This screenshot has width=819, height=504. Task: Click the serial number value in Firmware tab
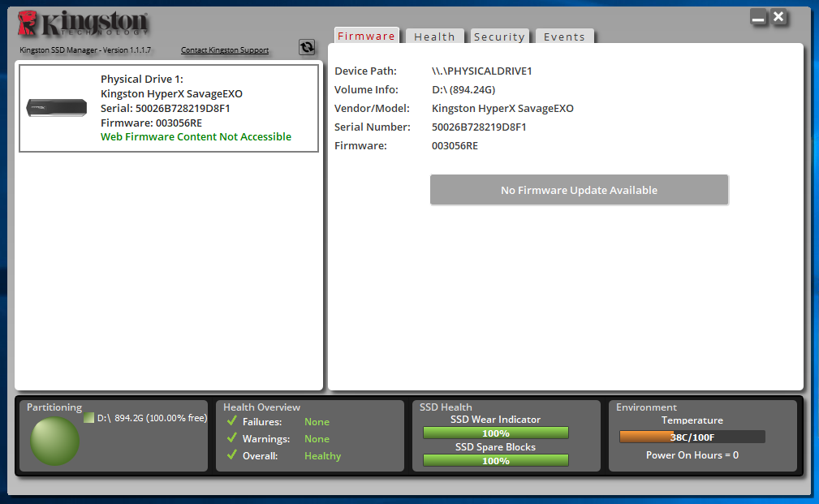(479, 127)
